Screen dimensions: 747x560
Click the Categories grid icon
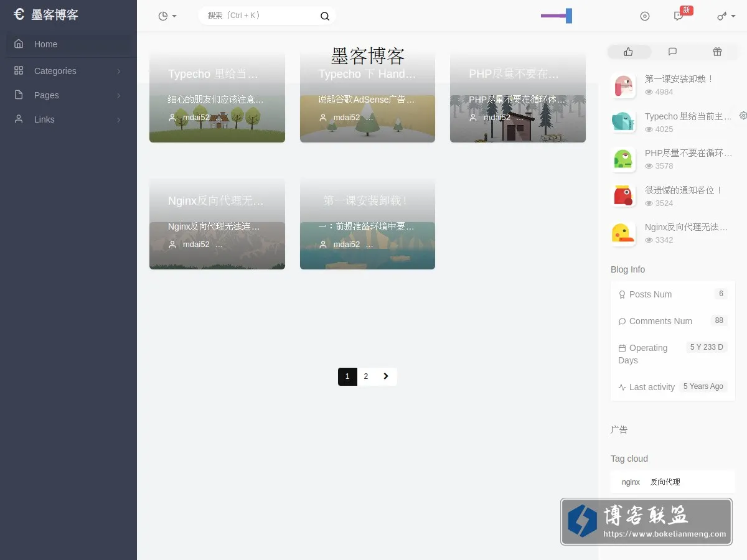[19, 70]
